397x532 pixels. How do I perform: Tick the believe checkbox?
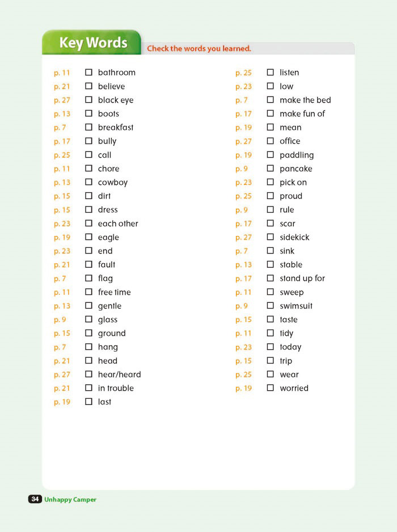tap(88, 86)
